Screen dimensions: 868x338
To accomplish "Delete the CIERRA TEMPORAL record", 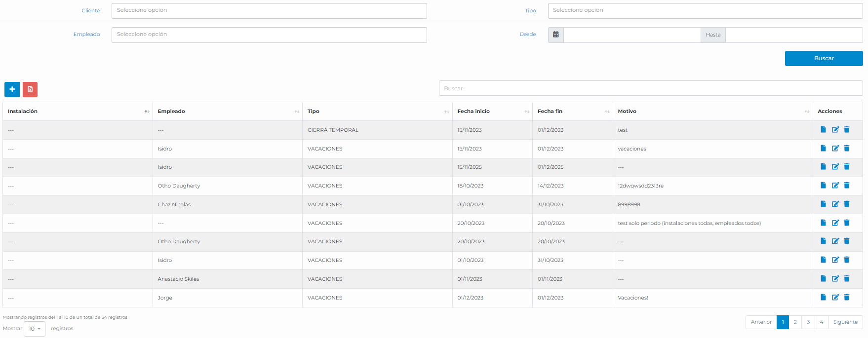I will [x=846, y=130].
